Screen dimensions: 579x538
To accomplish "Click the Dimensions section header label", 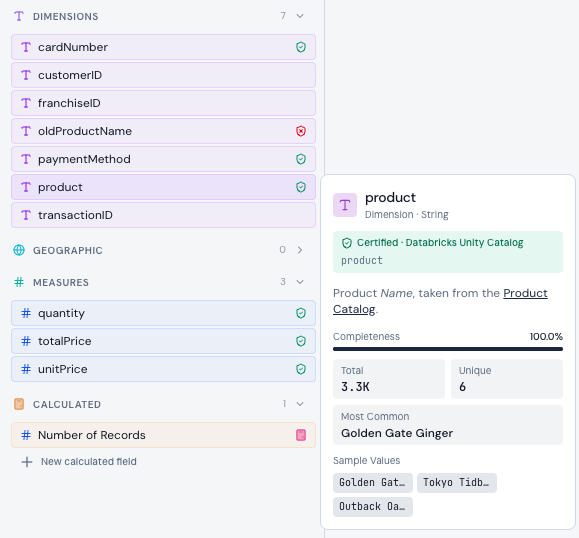I will coord(66,17).
